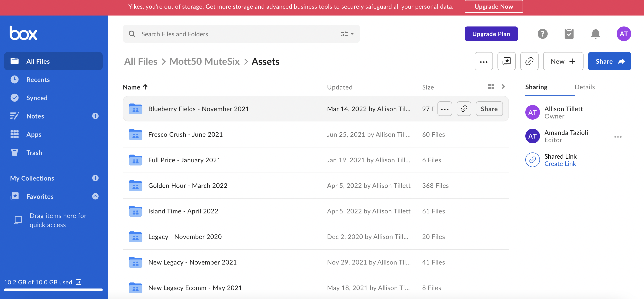Collapse the right sidebar chevron
The image size is (644, 299).
pos(503,87)
